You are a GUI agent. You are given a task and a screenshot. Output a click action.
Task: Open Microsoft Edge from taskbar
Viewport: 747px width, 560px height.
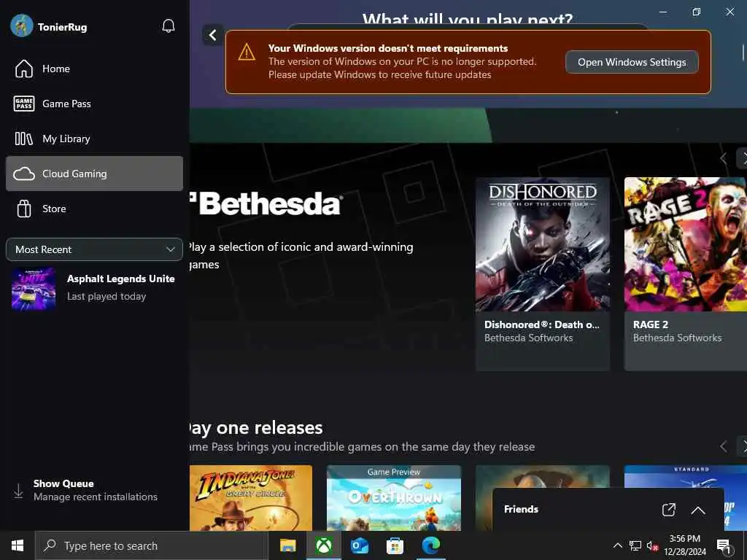coord(430,545)
